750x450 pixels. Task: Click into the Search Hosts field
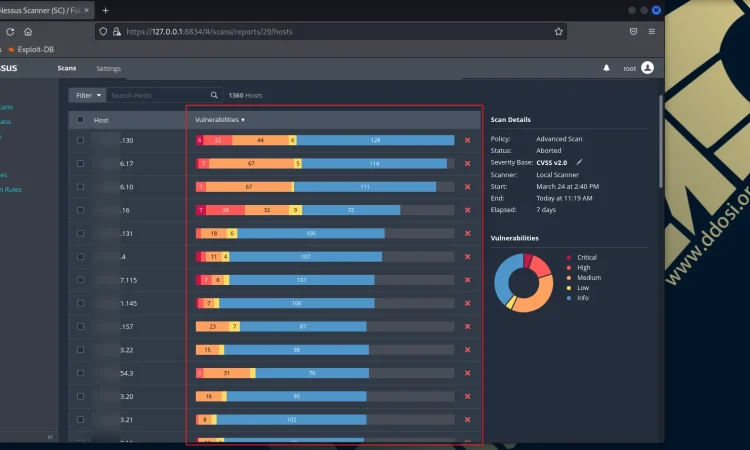[x=158, y=95]
